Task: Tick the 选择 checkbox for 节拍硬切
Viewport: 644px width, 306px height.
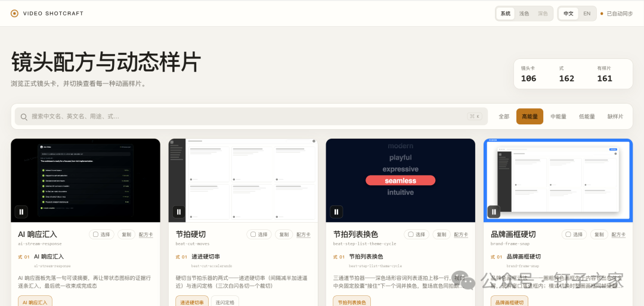Action: (x=253, y=235)
